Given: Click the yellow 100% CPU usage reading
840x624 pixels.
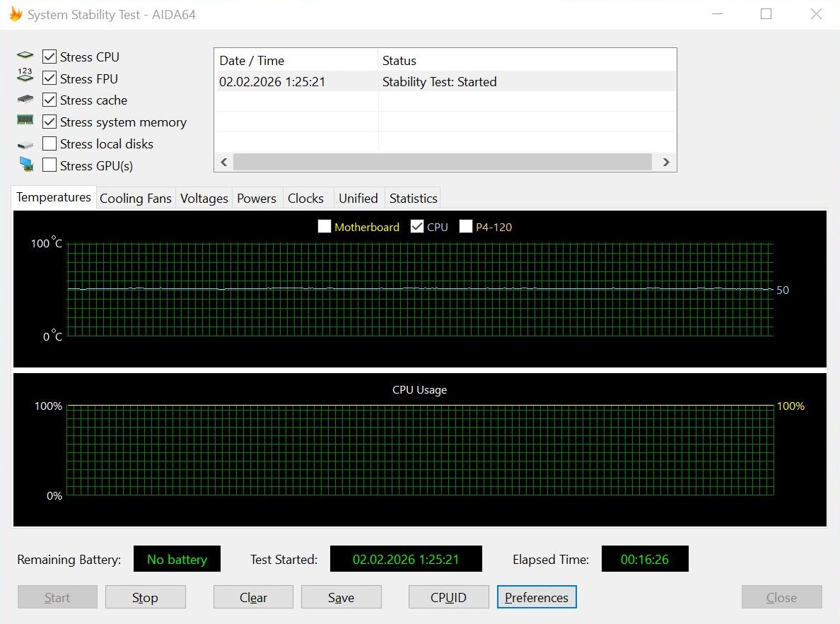Looking at the screenshot, I should coord(791,406).
